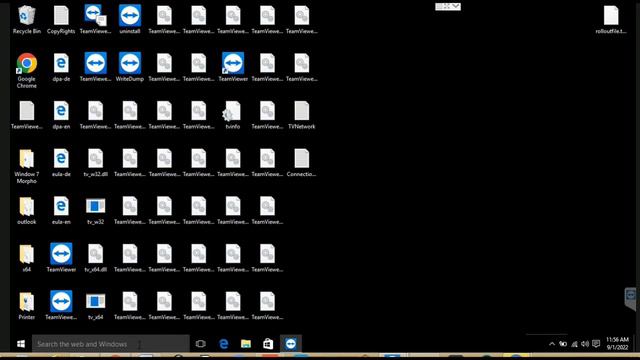Click the uninstall TeamViewer icon

130,19
